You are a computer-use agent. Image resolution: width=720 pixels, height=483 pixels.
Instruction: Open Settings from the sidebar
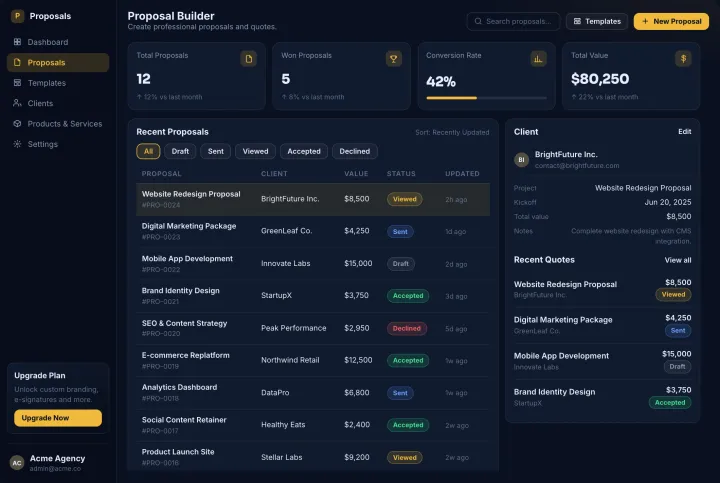coord(58,144)
